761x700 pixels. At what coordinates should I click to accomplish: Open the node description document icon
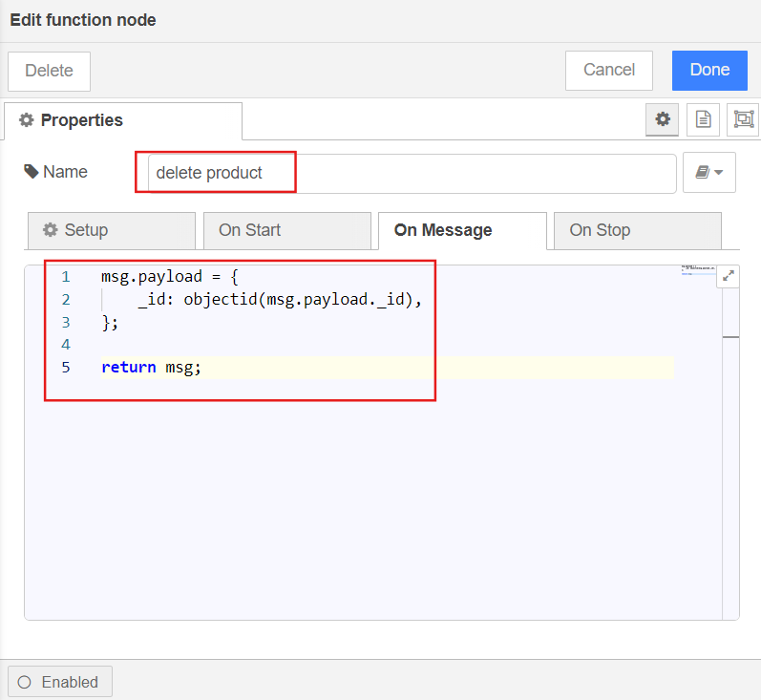coord(703,119)
